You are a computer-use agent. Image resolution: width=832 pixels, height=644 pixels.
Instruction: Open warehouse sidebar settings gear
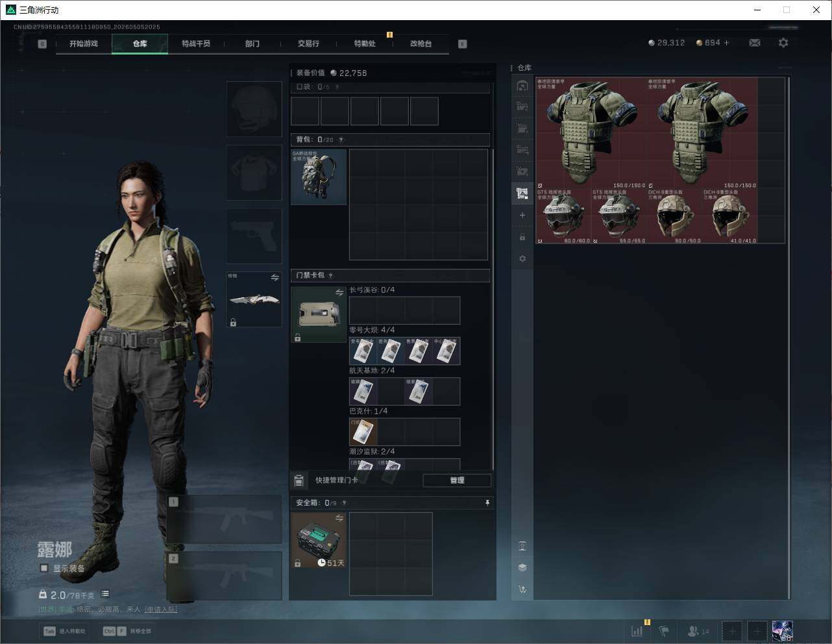(x=522, y=258)
